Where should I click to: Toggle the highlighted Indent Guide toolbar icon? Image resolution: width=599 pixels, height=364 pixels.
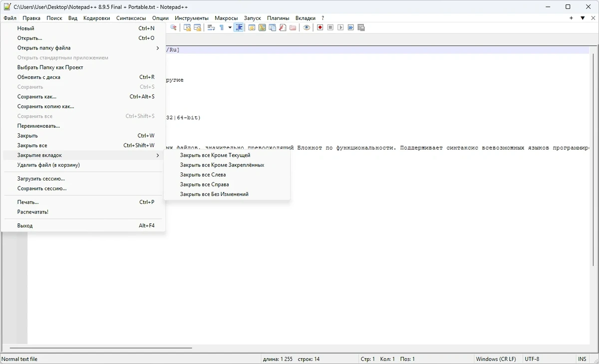tap(239, 27)
